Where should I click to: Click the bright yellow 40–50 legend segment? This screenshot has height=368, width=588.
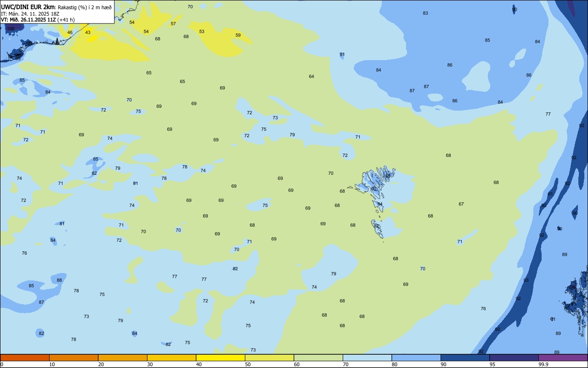220,357
